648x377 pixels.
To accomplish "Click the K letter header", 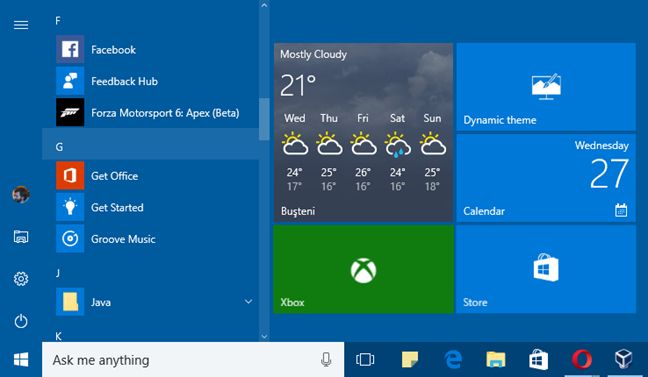I will (x=58, y=336).
